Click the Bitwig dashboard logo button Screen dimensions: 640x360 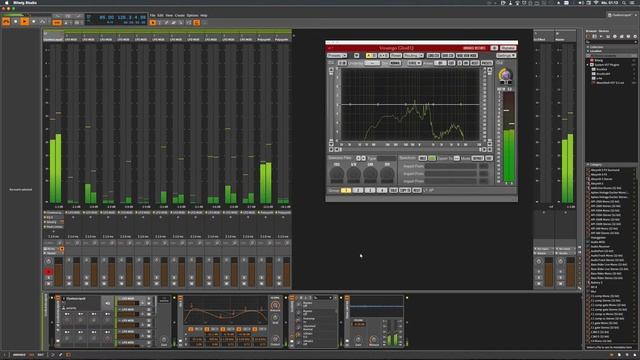[6, 22]
